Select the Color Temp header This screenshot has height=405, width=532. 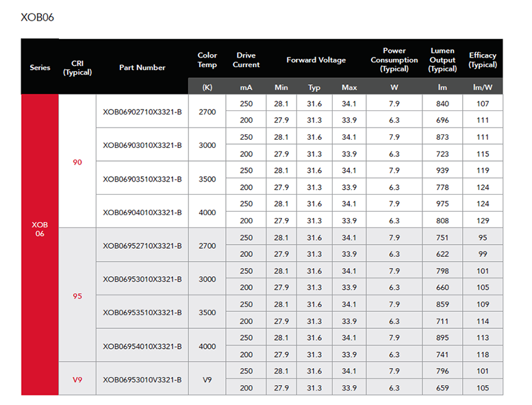coord(207,60)
